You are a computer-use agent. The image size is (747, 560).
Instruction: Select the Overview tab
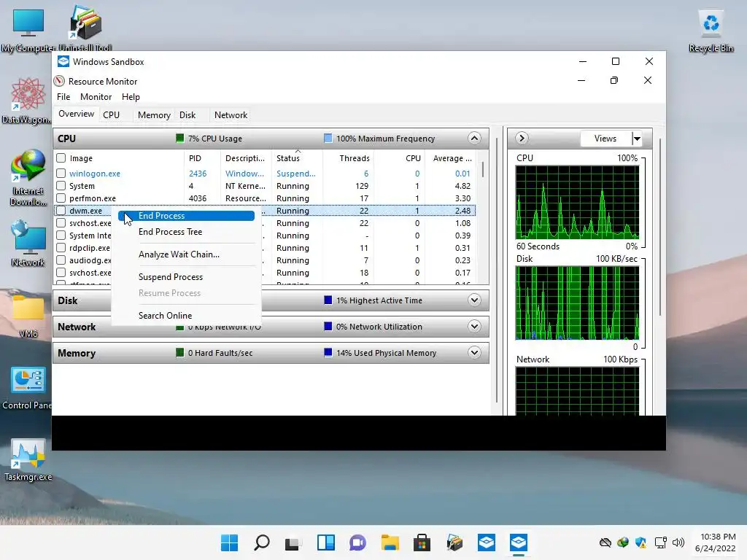click(x=76, y=114)
